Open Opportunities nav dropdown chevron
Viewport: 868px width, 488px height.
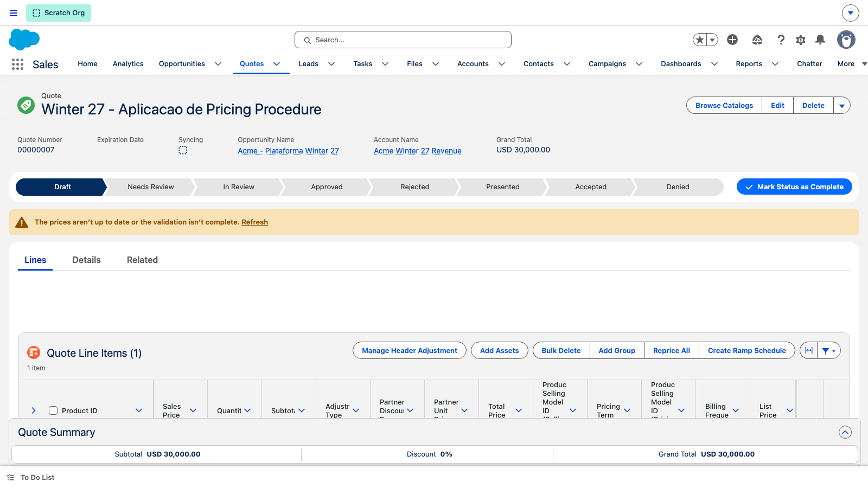(218, 64)
